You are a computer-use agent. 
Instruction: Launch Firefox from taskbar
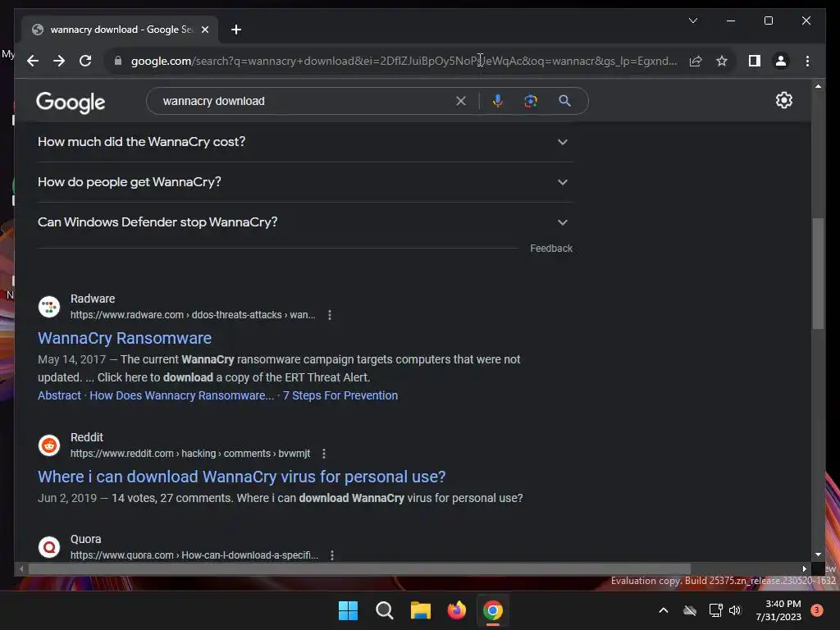(x=456, y=610)
